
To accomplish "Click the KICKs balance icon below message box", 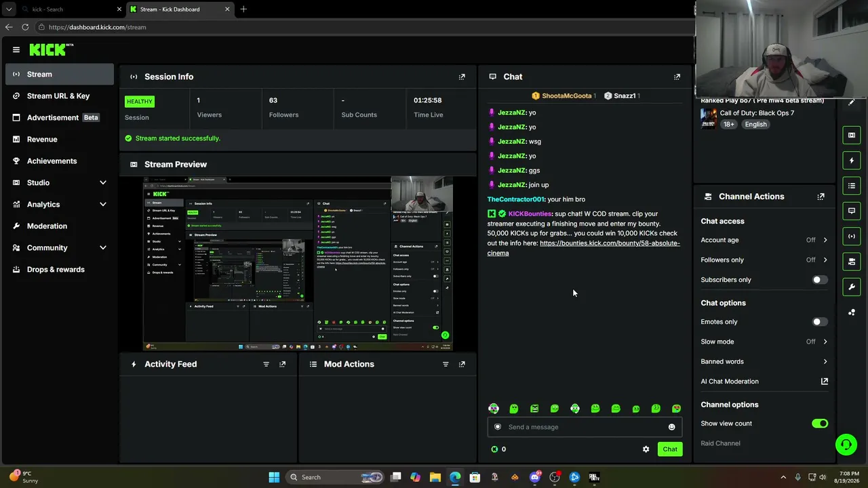I will pos(494,449).
